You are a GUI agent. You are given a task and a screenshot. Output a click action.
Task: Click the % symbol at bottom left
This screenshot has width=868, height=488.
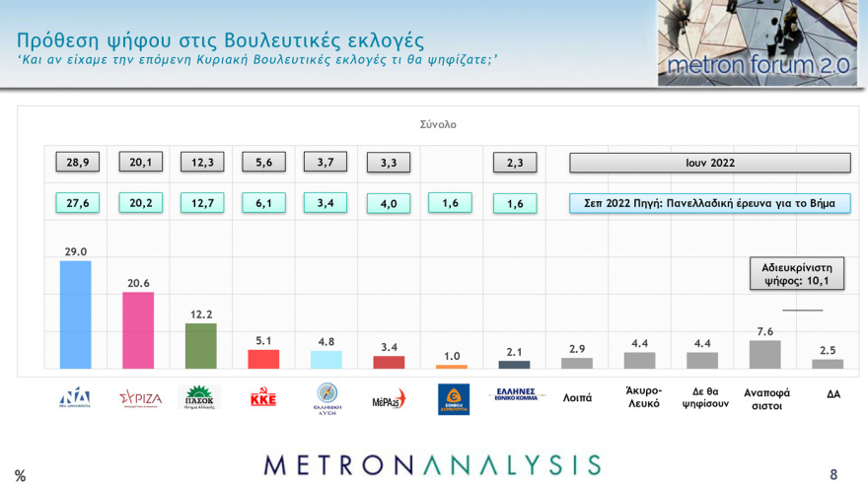pyautogui.click(x=20, y=476)
